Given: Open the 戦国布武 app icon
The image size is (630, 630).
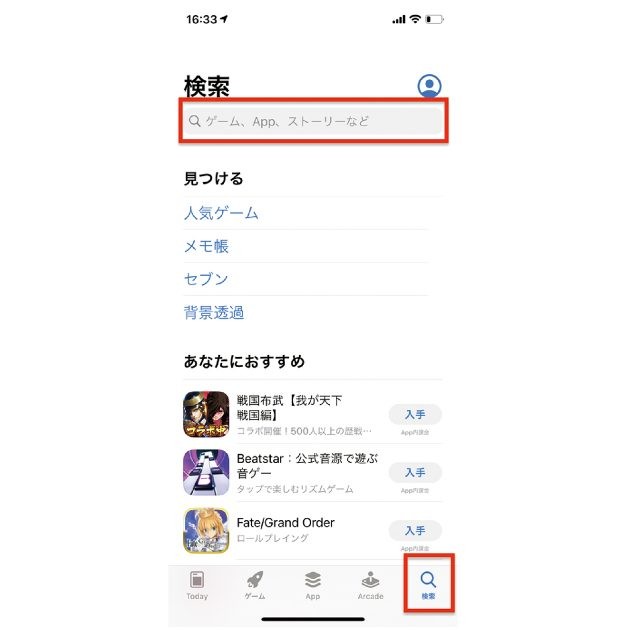Looking at the screenshot, I should [206, 414].
